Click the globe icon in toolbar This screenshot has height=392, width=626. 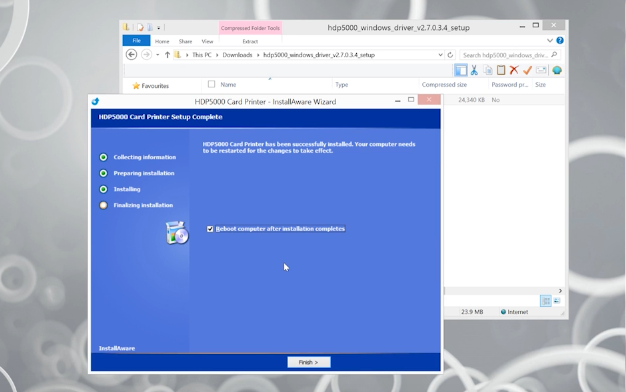click(x=557, y=70)
